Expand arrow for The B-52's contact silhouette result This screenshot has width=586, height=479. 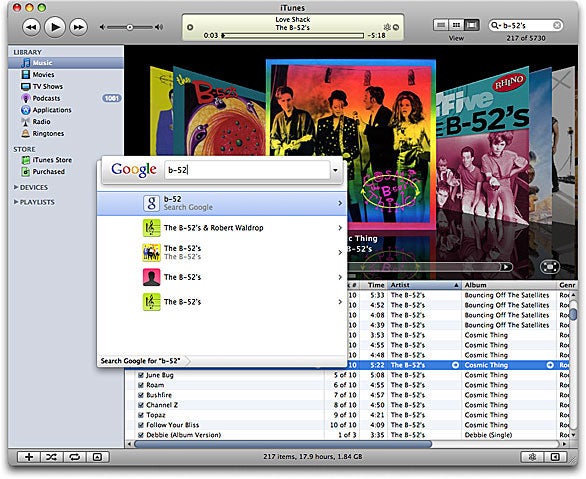(x=340, y=277)
